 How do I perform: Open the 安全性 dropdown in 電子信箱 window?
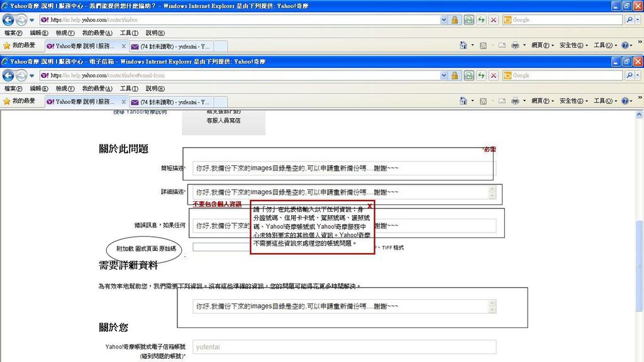(x=574, y=101)
